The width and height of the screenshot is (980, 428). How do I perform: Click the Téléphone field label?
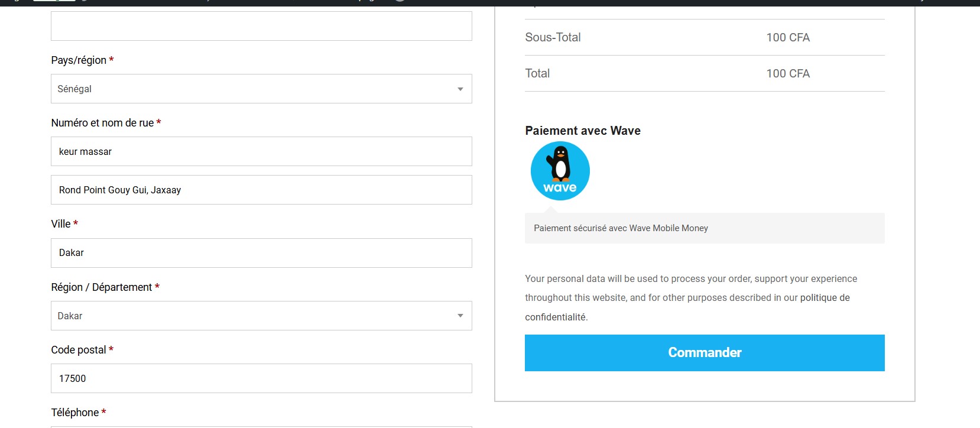coord(75,413)
